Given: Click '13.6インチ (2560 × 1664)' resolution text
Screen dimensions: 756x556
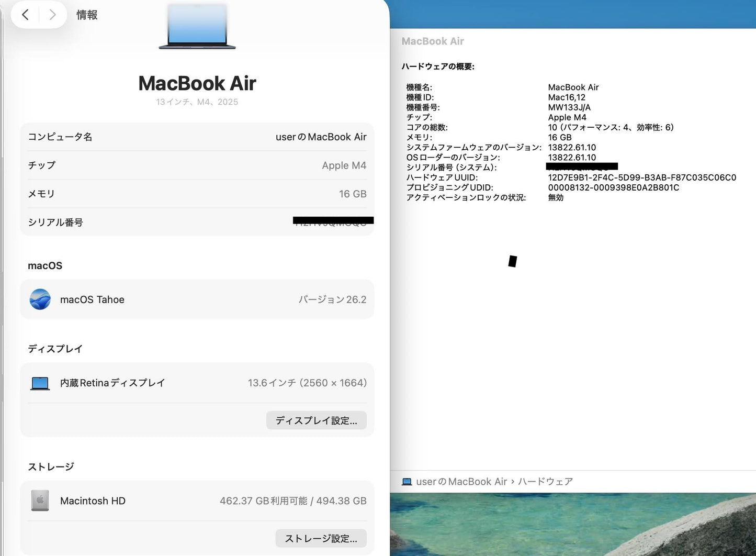Looking at the screenshot, I should pos(308,383).
